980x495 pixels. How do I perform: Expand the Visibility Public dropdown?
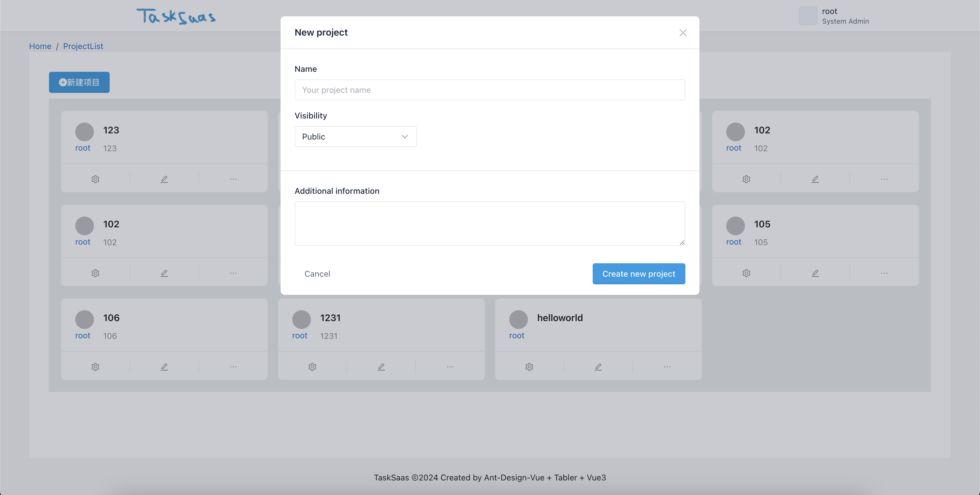coord(355,137)
